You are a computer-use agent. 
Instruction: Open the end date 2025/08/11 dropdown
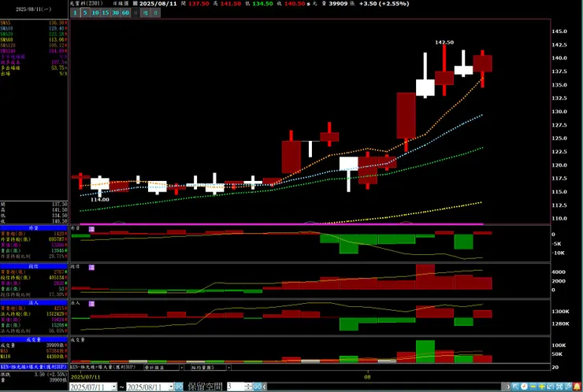[171, 386]
